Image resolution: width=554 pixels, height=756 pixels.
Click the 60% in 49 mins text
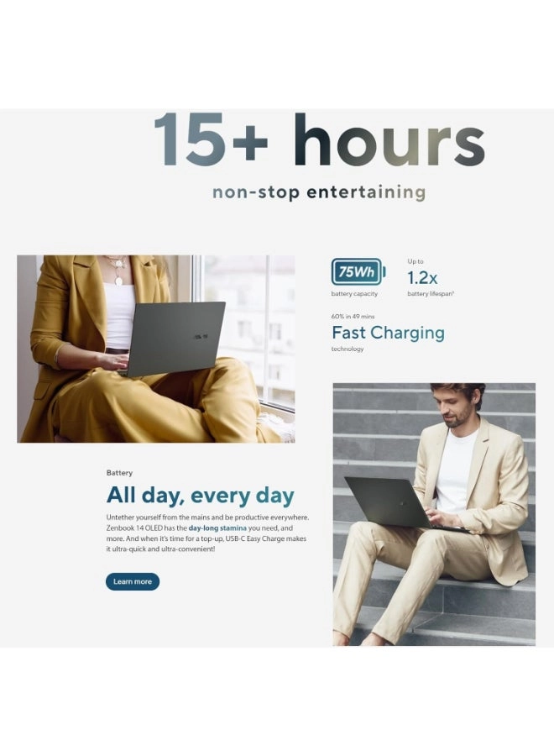coord(353,317)
